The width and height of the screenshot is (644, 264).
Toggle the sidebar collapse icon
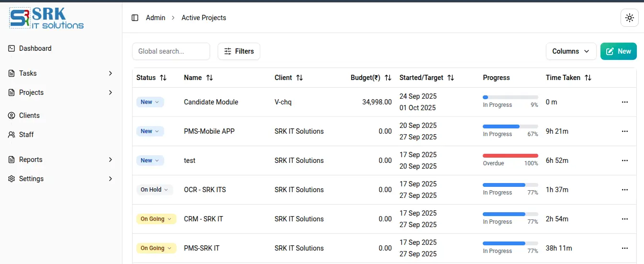135,18
